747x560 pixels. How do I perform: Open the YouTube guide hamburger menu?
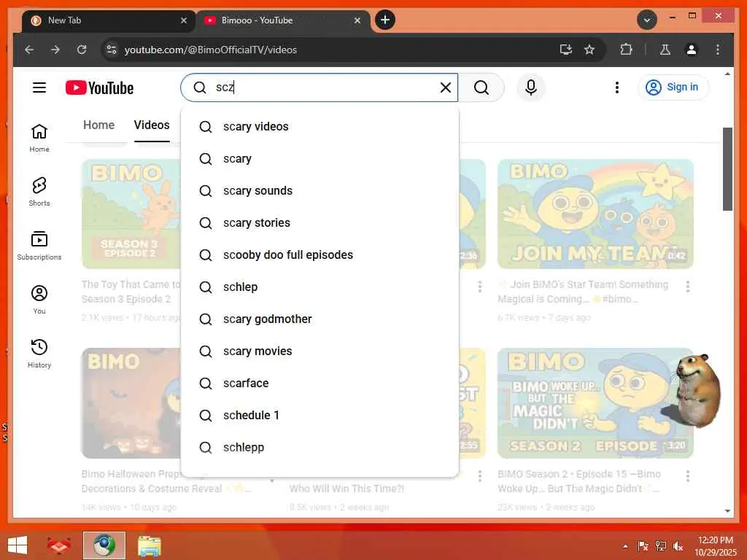click(39, 87)
